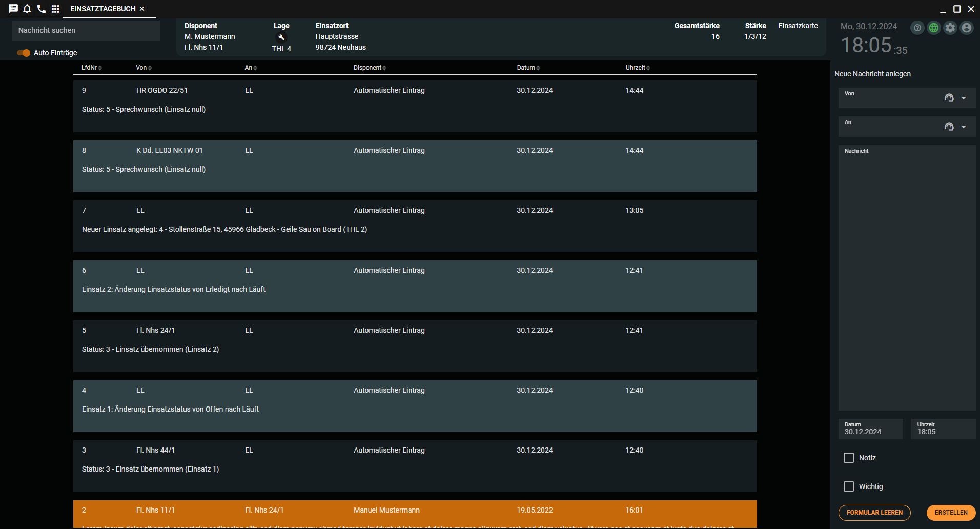Sort entries by Uhrzeit column
980x529 pixels.
click(637, 68)
